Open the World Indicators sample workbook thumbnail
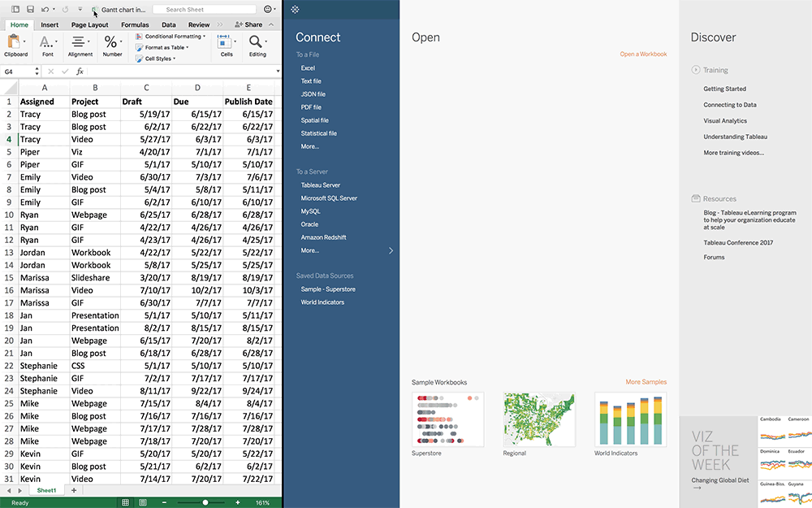 point(630,419)
